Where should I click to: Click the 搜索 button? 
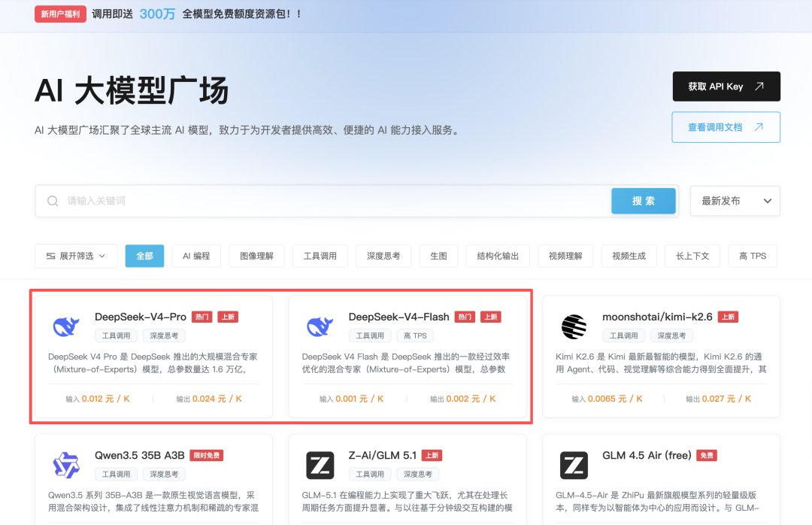click(x=644, y=201)
